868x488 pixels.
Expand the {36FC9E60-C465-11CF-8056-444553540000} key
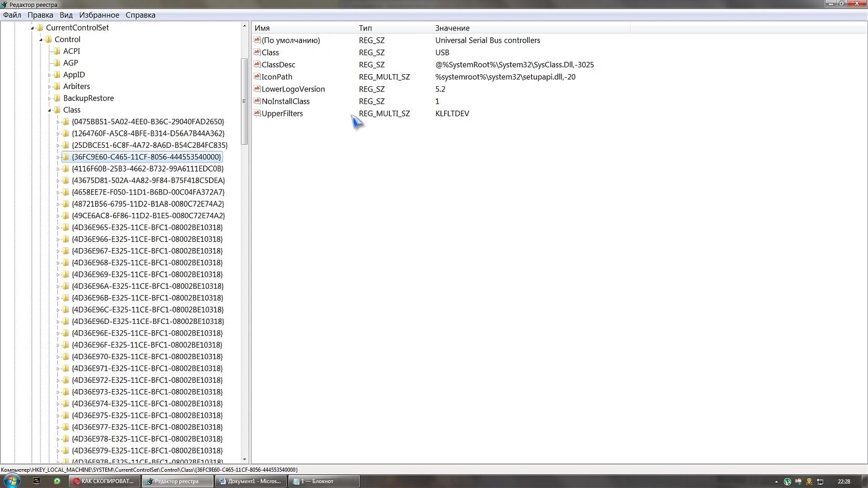tap(58, 157)
